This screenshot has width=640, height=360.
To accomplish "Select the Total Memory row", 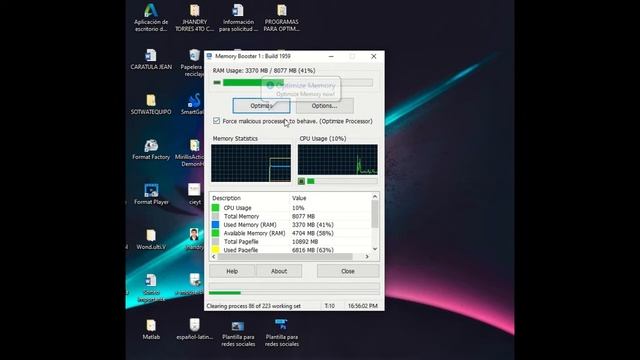I will [x=291, y=216].
